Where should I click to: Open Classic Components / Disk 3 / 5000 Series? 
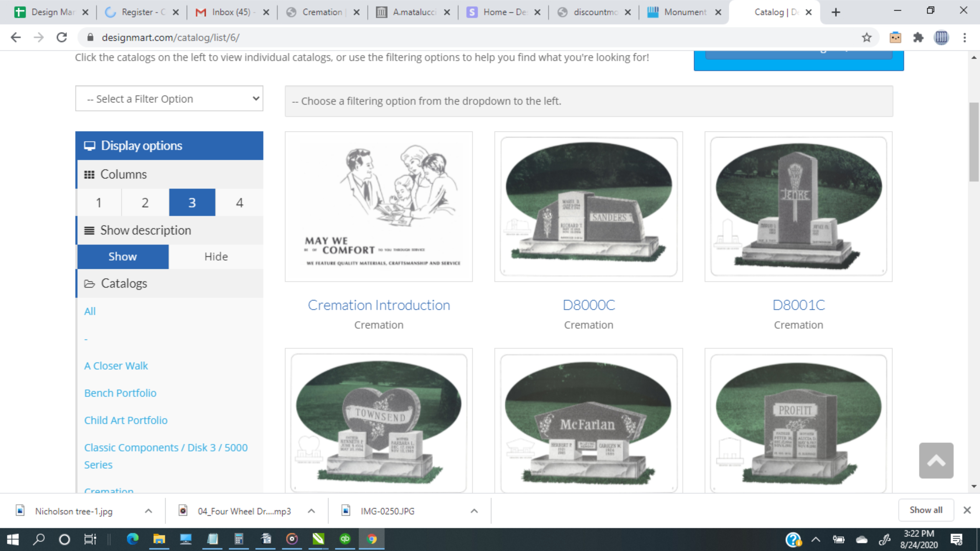point(166,456)
